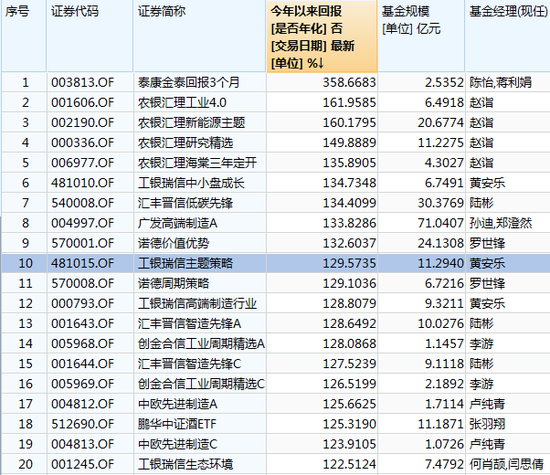Select fund code 003813.OF
The height and width of the screenshot is (475, 550).
(83, 83)
